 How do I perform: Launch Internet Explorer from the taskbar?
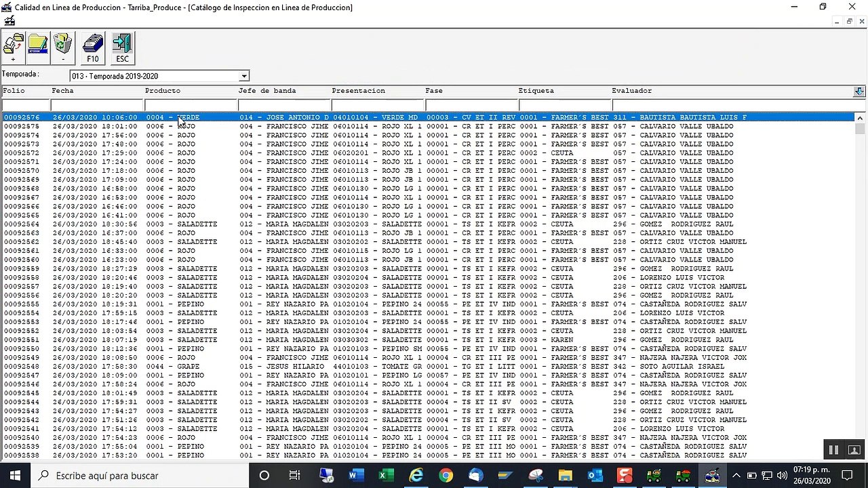click(x=416, y=476)
